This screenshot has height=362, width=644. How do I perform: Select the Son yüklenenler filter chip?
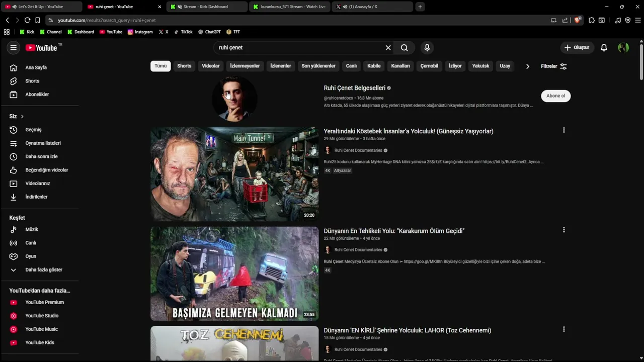318,66
